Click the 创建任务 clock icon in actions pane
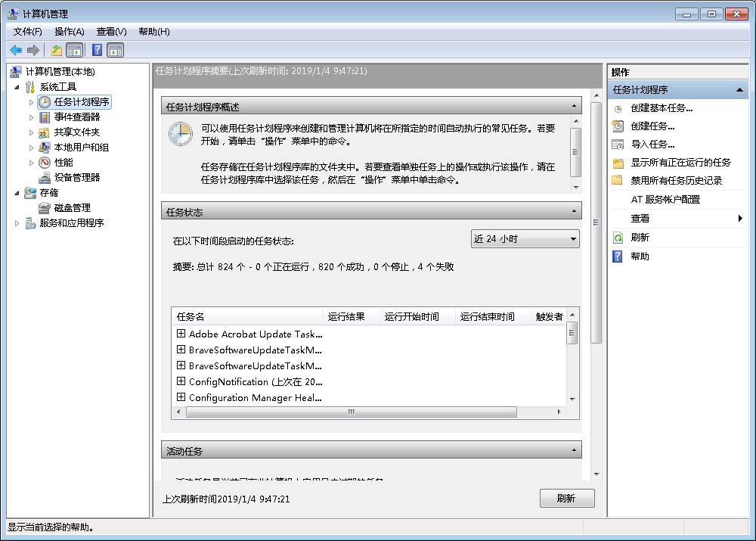 [x=618, y=126]
